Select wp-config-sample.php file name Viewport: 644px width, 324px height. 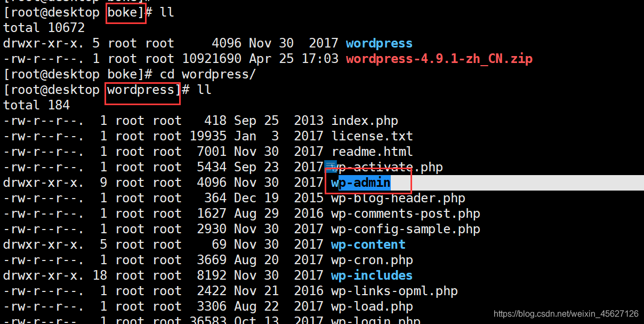[406, 229]
